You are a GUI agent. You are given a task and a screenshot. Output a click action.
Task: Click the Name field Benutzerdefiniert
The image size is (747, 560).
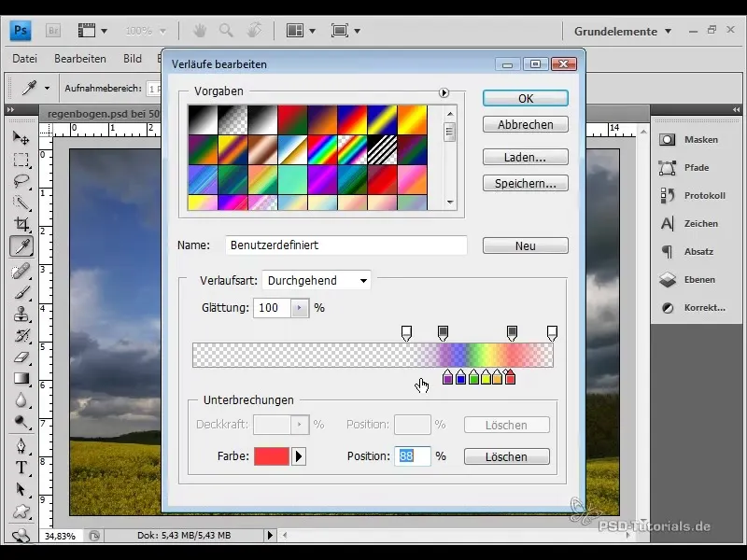[346, 245]
